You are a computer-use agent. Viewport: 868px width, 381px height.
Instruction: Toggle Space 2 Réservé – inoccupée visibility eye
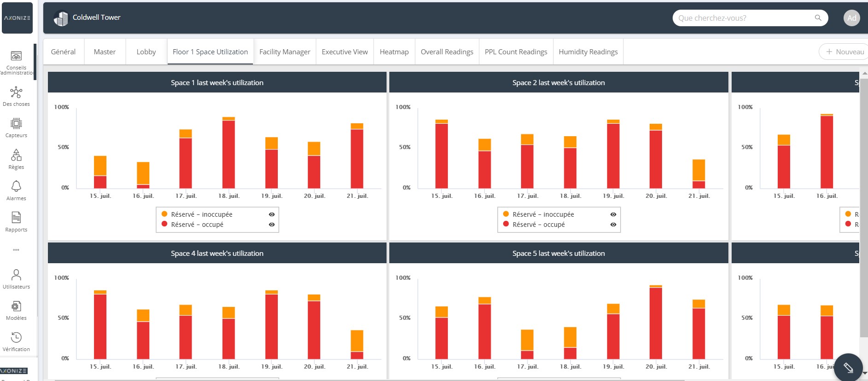(613, 214)
